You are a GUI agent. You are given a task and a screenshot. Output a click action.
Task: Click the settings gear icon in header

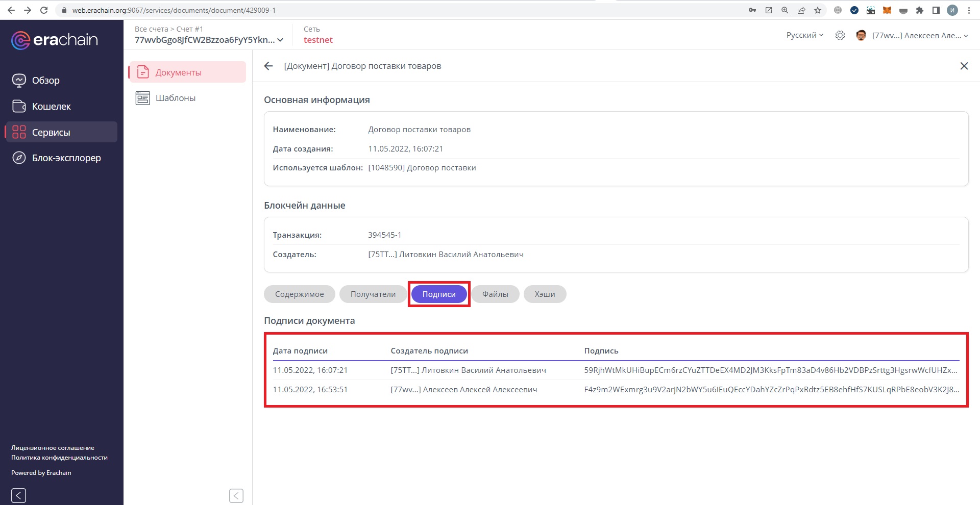(840, 35)
